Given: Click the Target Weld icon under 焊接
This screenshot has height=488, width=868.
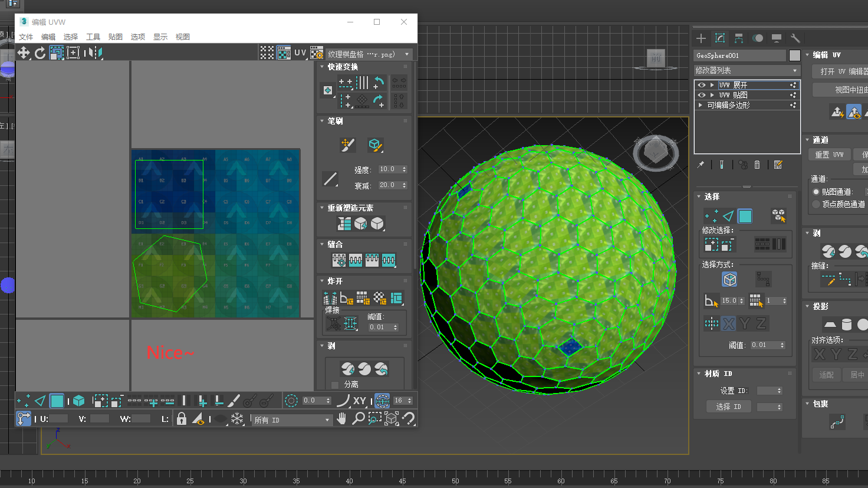Looking at the screenshot, I should click(x=334, y=324).
